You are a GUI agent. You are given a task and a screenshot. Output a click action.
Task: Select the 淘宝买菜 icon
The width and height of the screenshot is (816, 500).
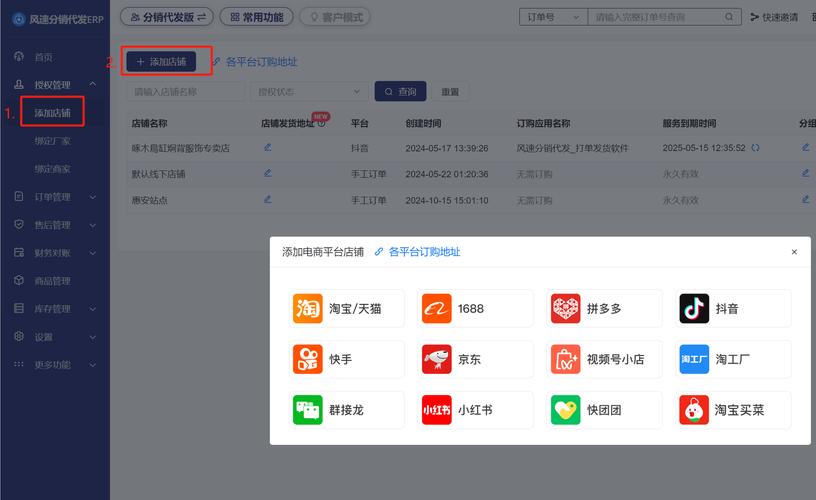pyautogui.click(x=694, y=410)
